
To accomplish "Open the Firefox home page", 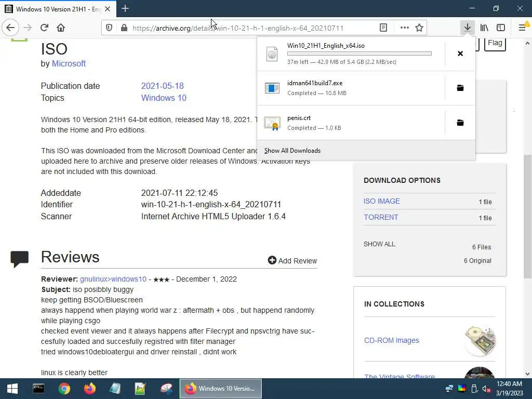I will pyautogui.click(x=61, y=28).
